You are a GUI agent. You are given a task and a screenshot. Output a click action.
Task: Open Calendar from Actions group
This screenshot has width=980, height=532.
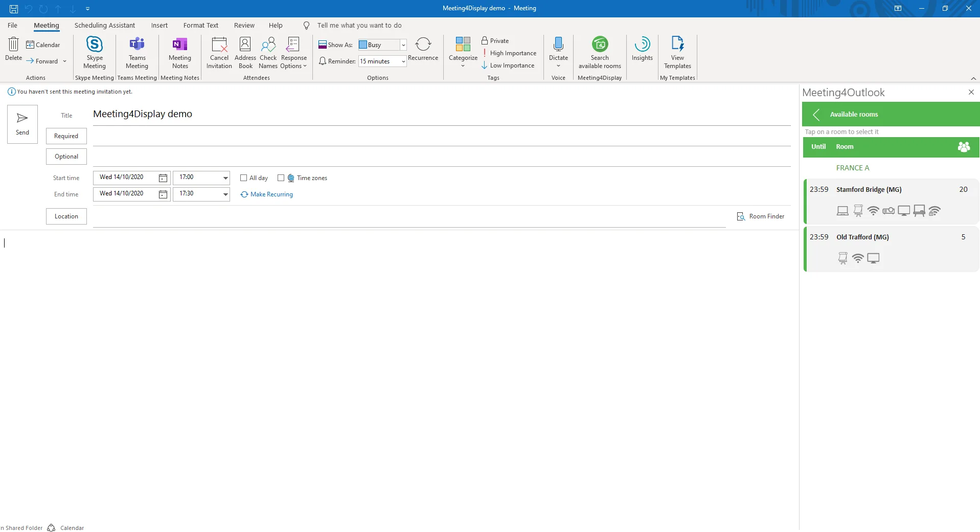(43, 45)
